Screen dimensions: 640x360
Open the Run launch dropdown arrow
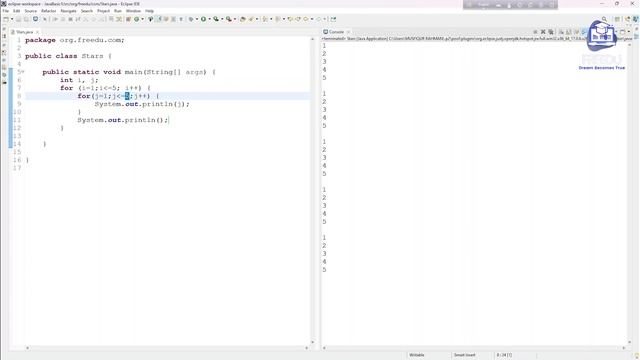pos(209,19)
